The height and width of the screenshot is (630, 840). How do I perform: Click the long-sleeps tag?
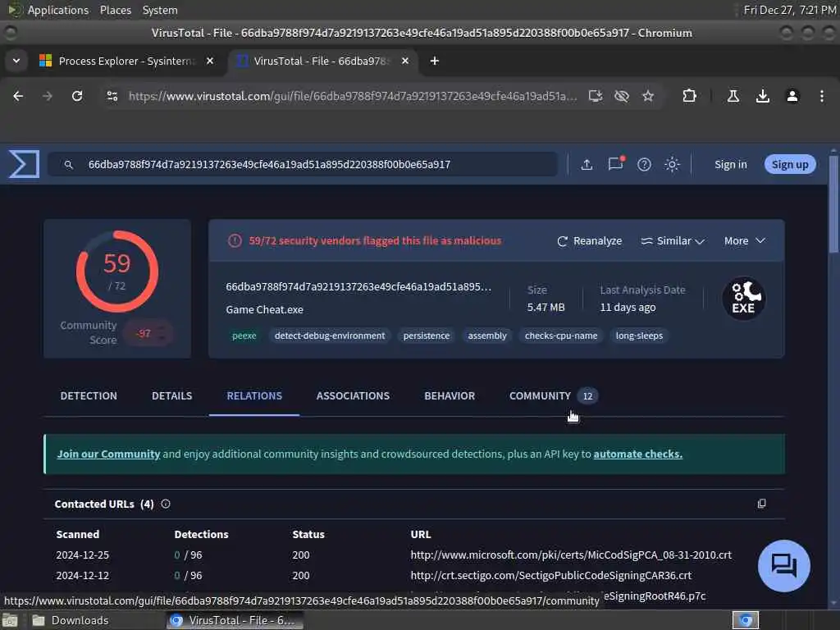639,336
